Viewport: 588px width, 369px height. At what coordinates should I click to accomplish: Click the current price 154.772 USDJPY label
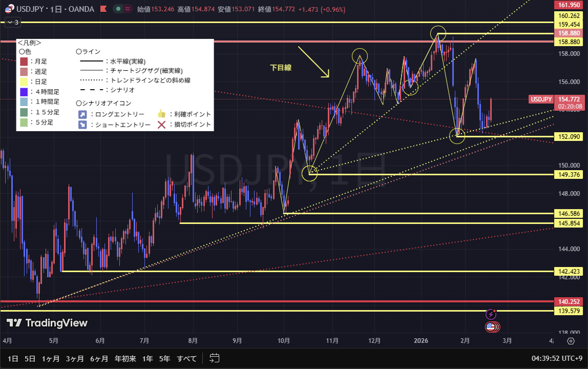[569, 99]
